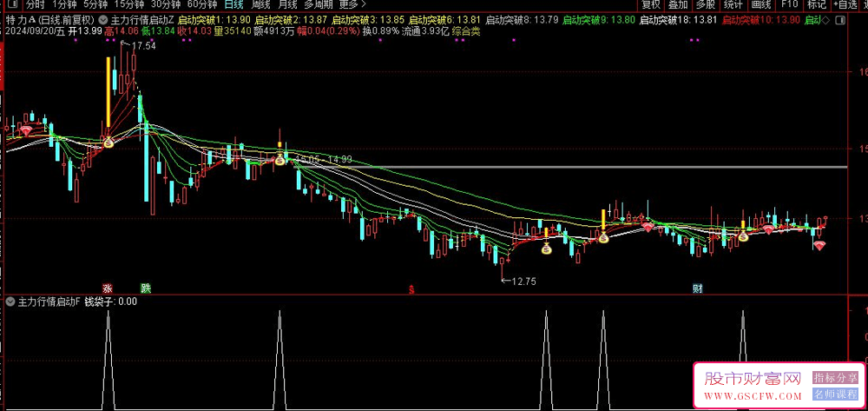Click the 启动突破8: 13.79 value
Viewport: 868px width, 411px height.
point(522,21)
